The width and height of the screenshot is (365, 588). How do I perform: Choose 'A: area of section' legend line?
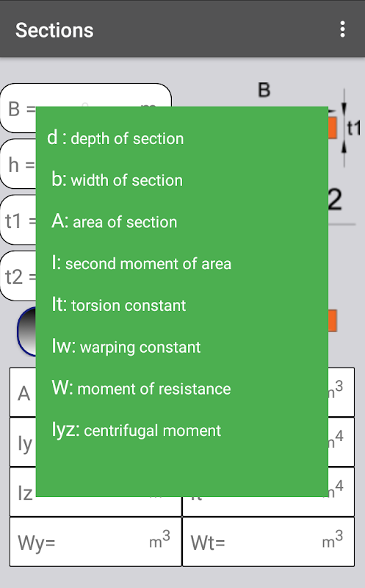115,222
